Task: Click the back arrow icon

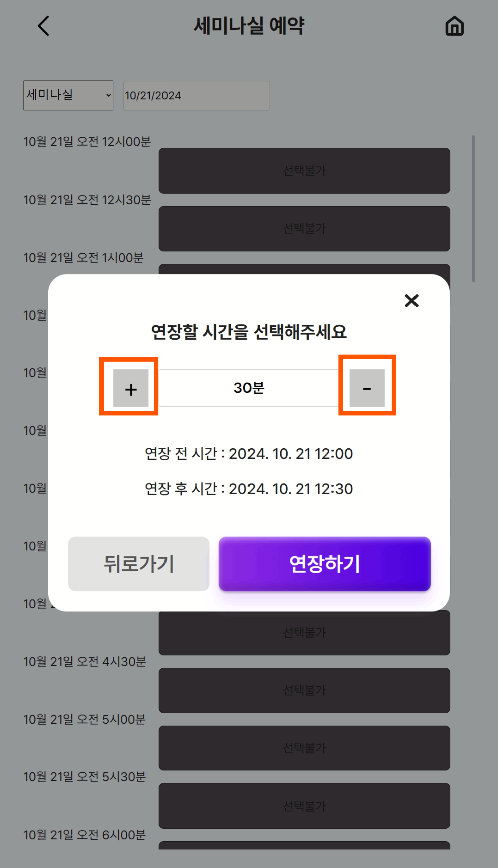Action: pos(44,26)
